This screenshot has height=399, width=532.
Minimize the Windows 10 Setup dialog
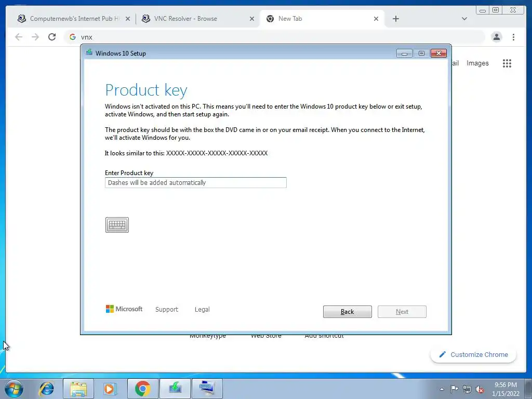pos(404,54)
